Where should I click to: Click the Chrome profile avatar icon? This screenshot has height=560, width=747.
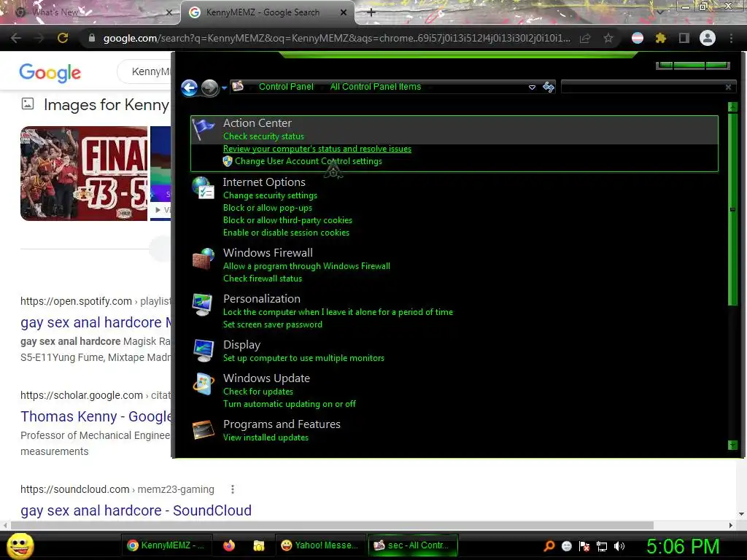[x=708, y=38]
